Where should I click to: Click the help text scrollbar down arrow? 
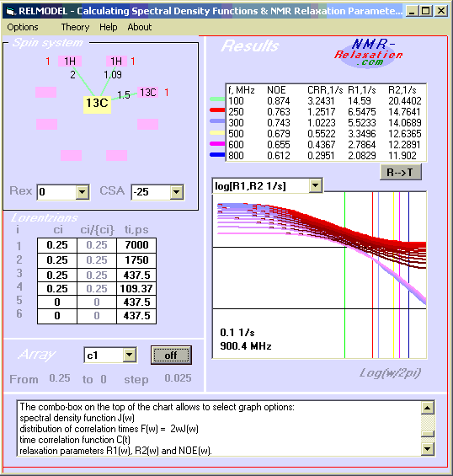(x=427, y=448)
